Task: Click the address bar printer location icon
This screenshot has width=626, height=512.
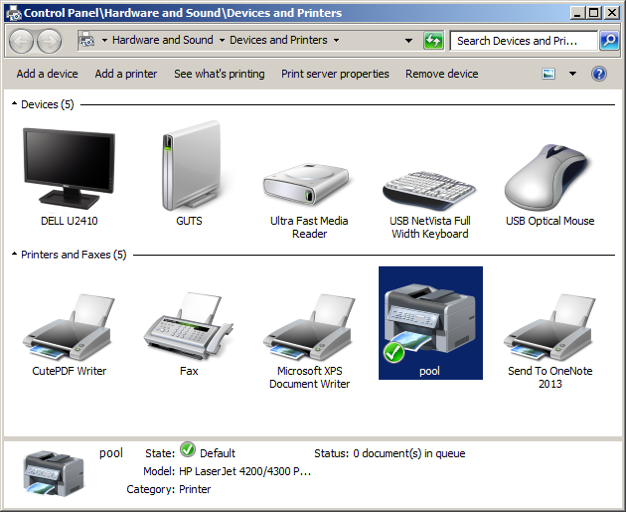Action: tap(87, 40)
